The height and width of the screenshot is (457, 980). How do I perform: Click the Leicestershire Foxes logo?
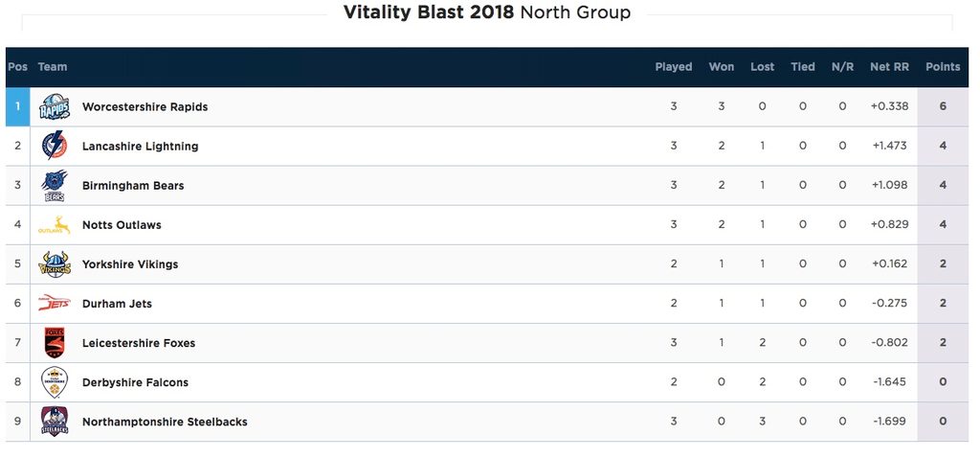(55, 342)
